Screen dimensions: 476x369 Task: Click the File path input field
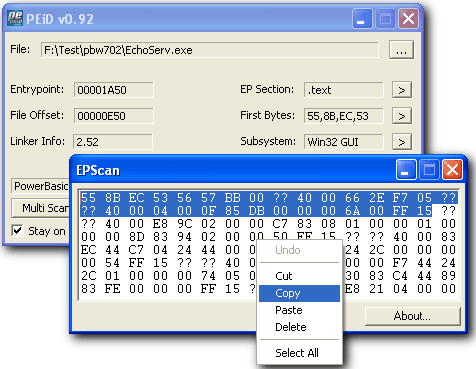[x=210, y=50]
